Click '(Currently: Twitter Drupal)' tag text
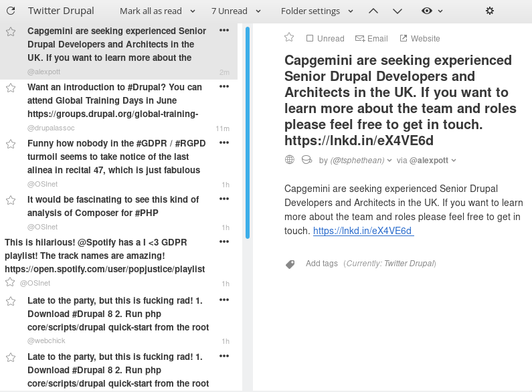Viewport: 532px width, 392px height. [389, 264]
